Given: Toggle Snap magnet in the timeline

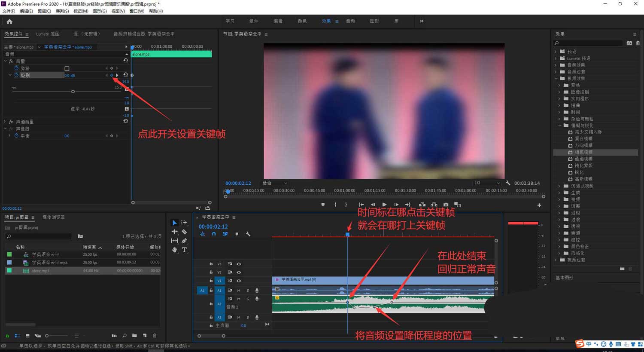Looking at the screenshot, I should pos(214,234).
